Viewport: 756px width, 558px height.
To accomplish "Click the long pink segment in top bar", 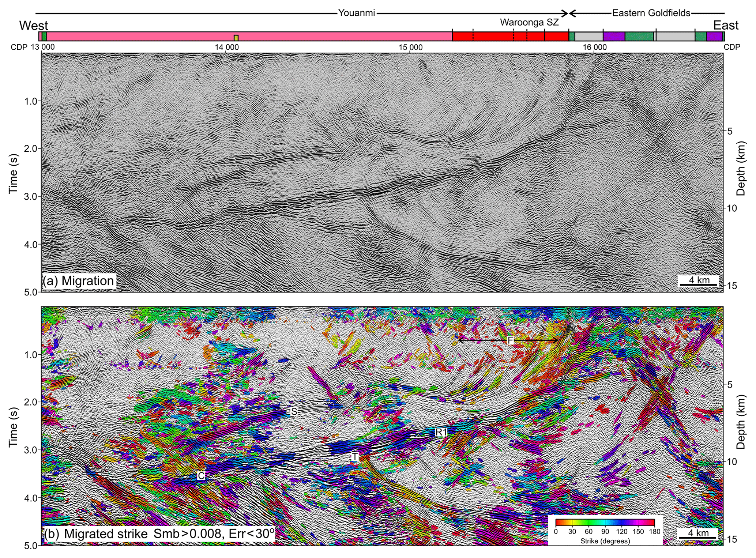I will pos(249,36).
